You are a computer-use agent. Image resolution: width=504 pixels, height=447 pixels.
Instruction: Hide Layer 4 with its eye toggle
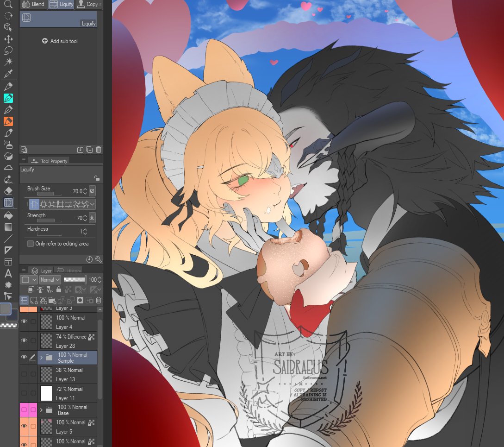click(x=24, y=321)
